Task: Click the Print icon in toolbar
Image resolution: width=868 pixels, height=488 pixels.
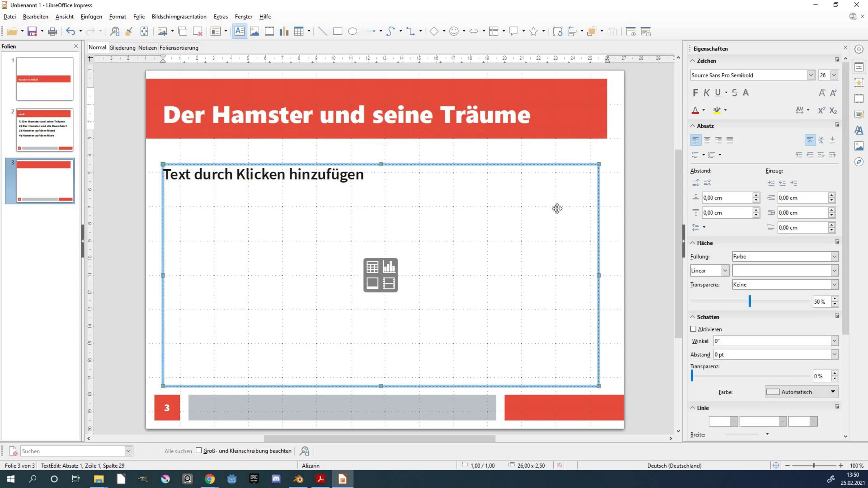Action: click(x=52, y=31)
